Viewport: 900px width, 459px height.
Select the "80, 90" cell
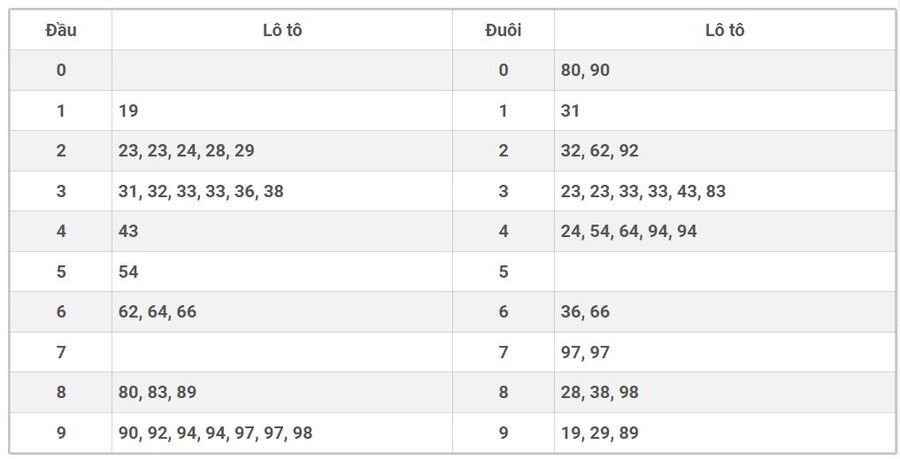click(585, 70)
